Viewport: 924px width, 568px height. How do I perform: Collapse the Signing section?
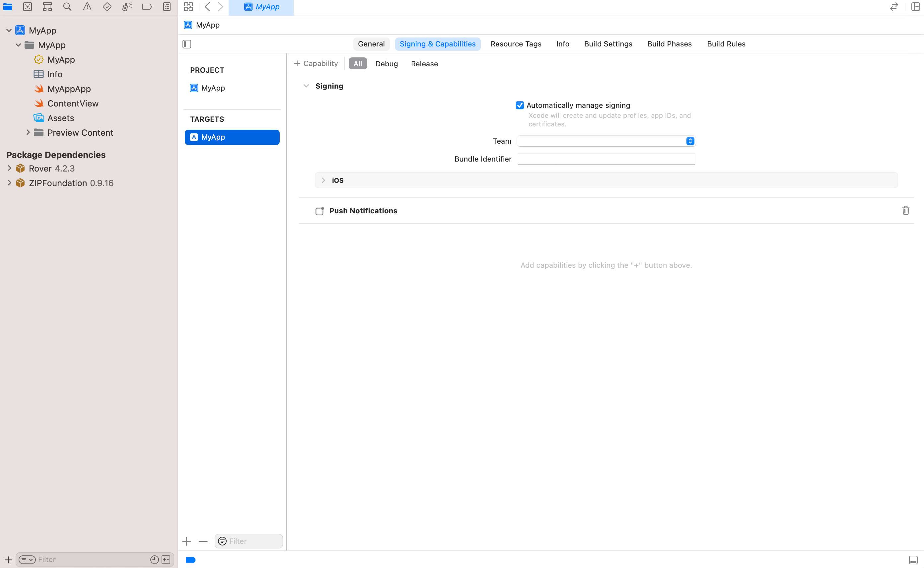pos(306,86)
